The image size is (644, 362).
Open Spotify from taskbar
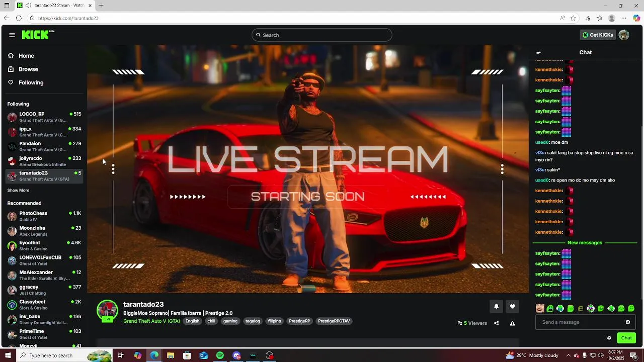220,355
